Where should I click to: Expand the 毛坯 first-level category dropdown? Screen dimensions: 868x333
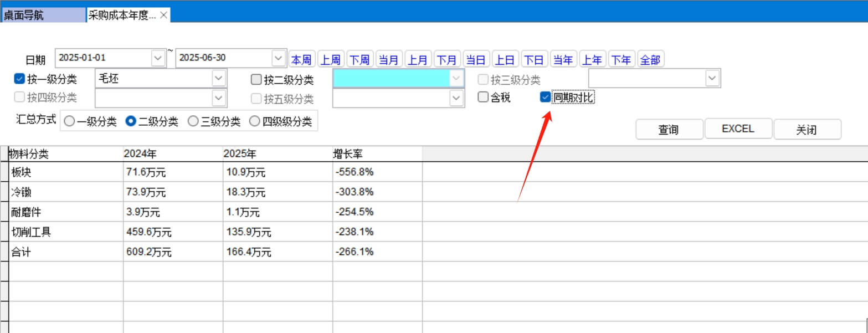(219, 79)
